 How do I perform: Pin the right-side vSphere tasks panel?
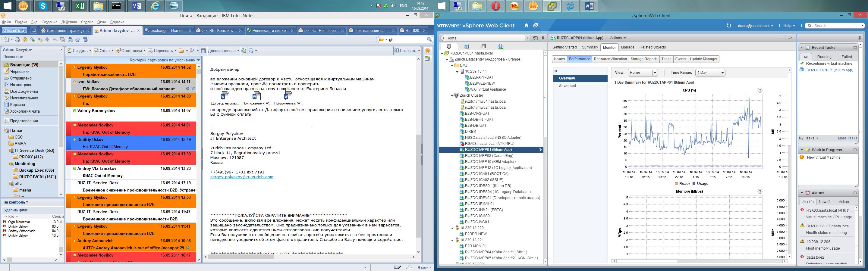(860, 38)
